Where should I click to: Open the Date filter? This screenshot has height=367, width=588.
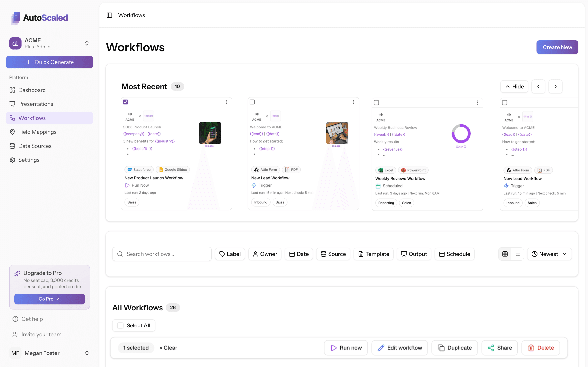(x=299, y=254)
